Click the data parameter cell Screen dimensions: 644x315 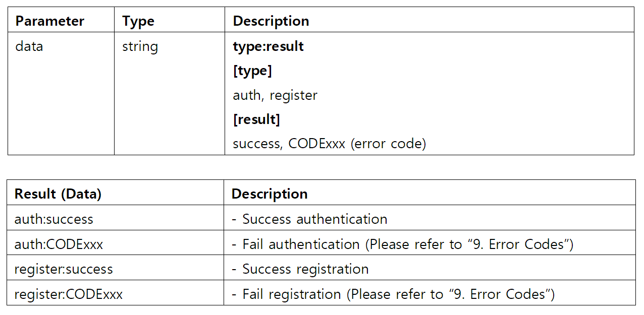(29, 46)
